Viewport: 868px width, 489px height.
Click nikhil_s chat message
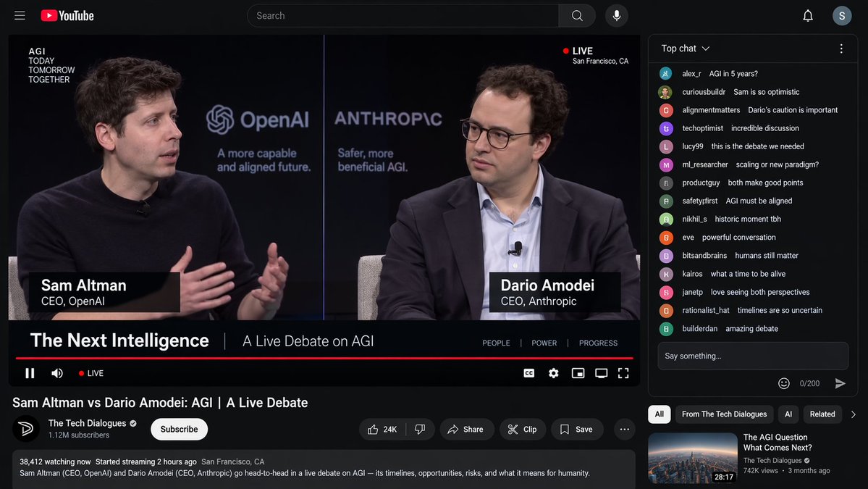point(748,220)
